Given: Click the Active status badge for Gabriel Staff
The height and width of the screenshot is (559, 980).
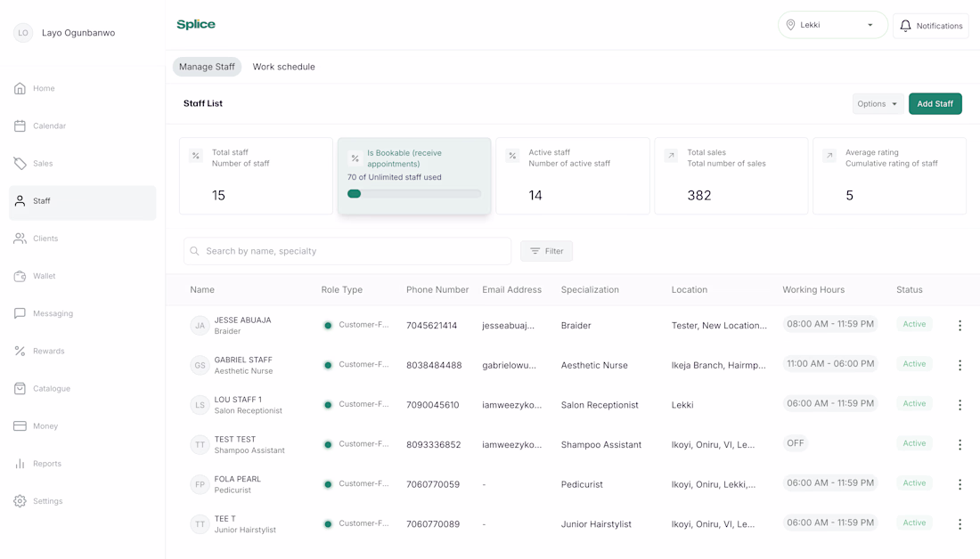Looking at the screenshot, I should (x=914, y=364).
